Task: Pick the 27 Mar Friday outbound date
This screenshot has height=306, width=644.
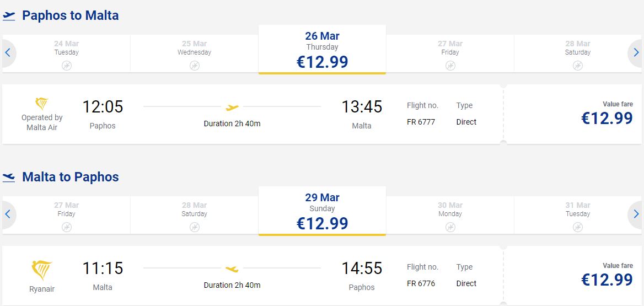Action: coord(450,53)
